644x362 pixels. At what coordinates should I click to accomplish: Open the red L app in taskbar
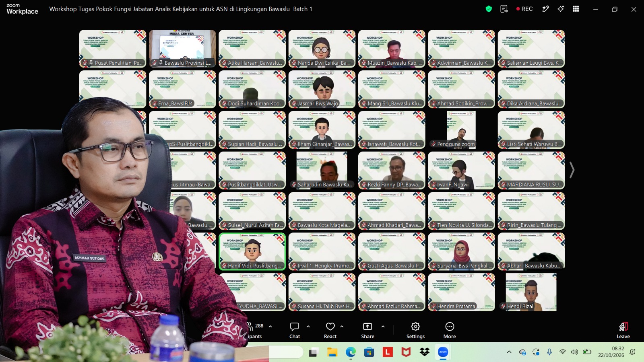[x=388, y=352]
